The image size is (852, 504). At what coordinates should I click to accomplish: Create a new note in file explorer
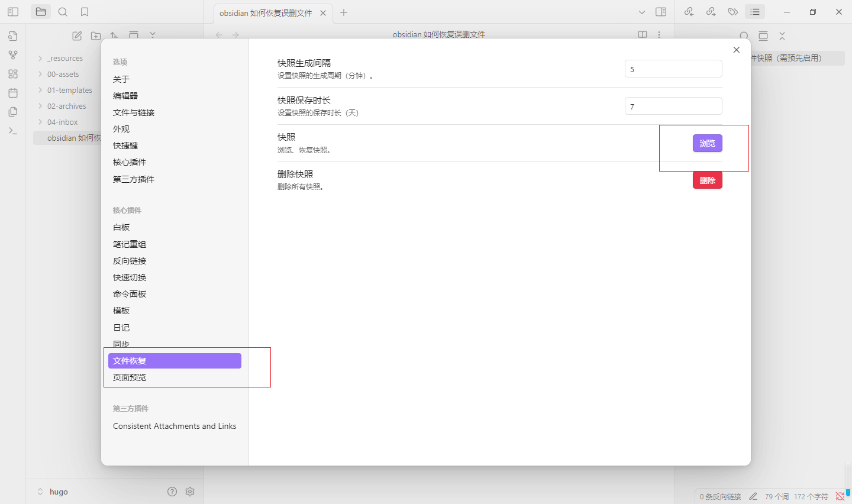pyautogui.click(x=77, y=35)
